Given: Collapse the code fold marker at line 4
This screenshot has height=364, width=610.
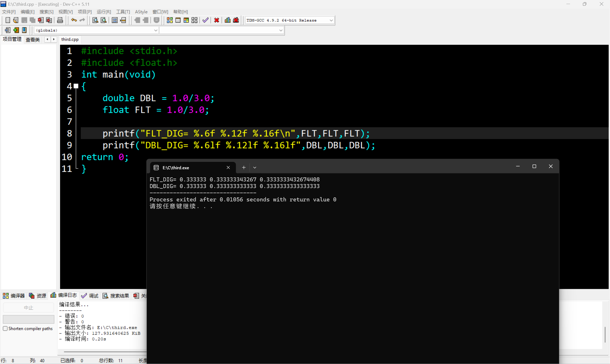Looking at the screenshot, I should point(76,86).
